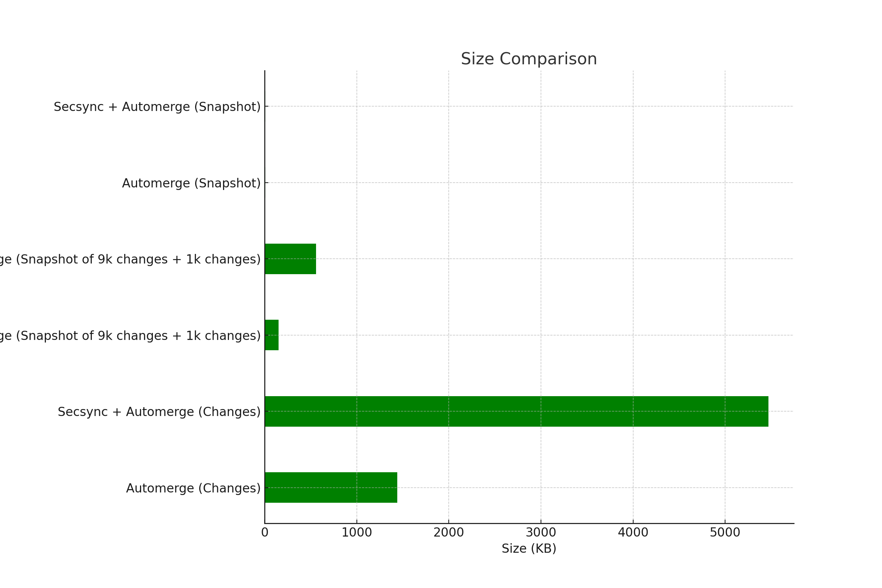Click the '4000' x-axis tick label
Screen dimensions: 882x588
pos(633,533)
